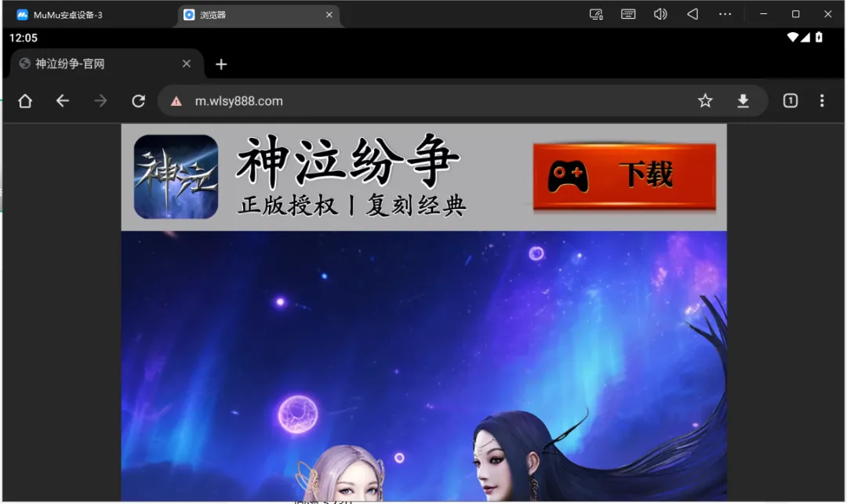Adjust the MuMu volume icon
The height and width of the screenshot is (504, 847).
(660, 15)
